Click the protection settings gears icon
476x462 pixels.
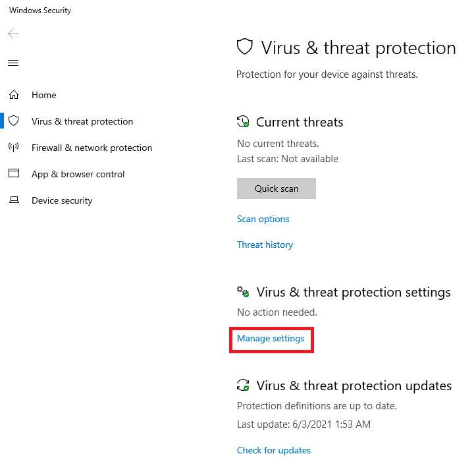243,292
